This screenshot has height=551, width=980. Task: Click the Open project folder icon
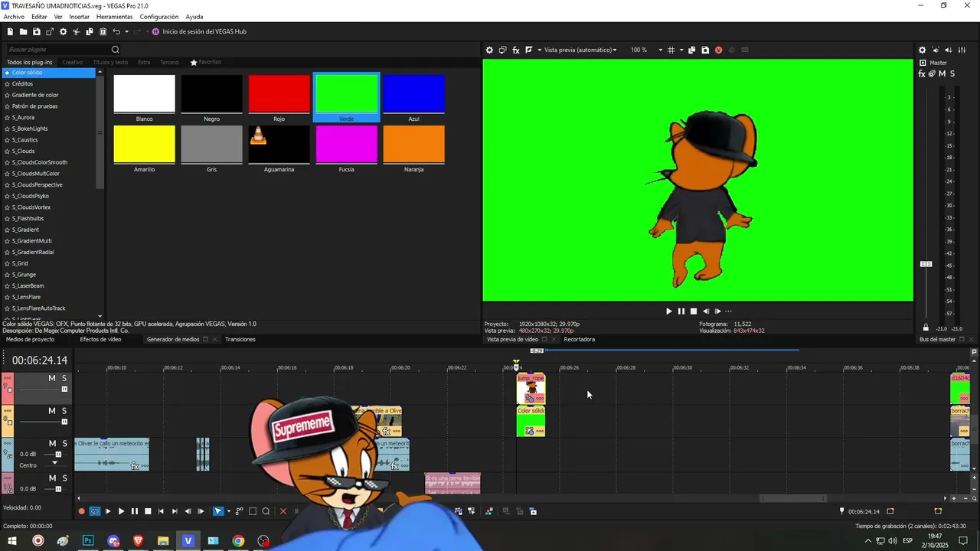click(23, 31)
